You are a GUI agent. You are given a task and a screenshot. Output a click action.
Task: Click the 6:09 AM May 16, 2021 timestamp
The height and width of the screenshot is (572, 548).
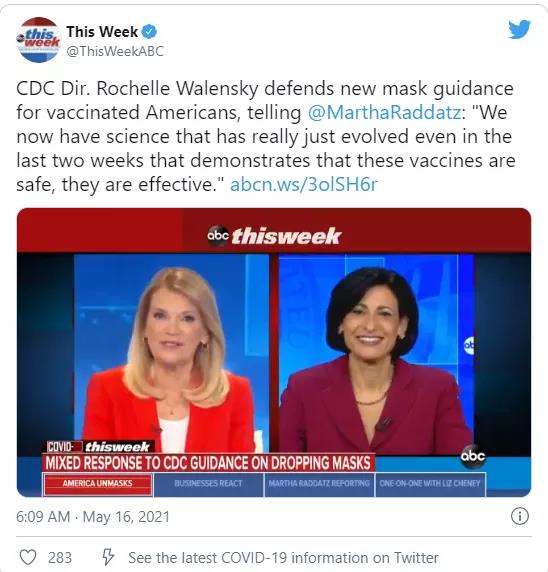coord(93,517)
